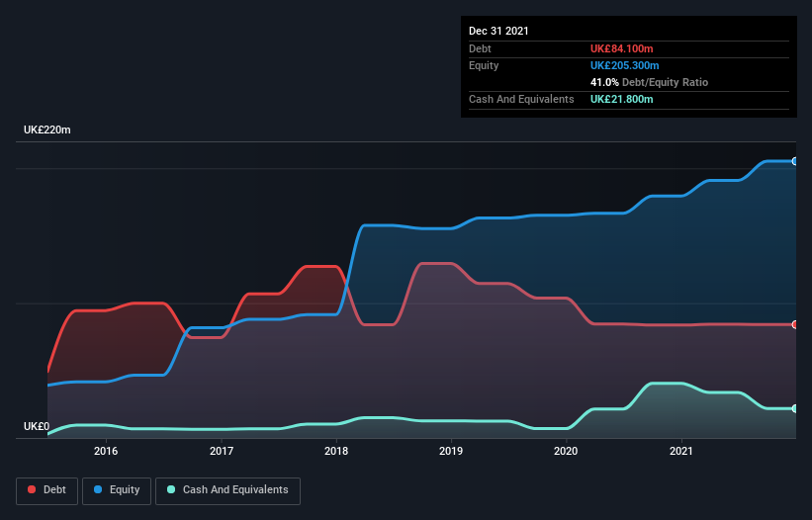Click the UK£220m y-axis label
Viewport: 812px width, 520px height.
(47, 130)
